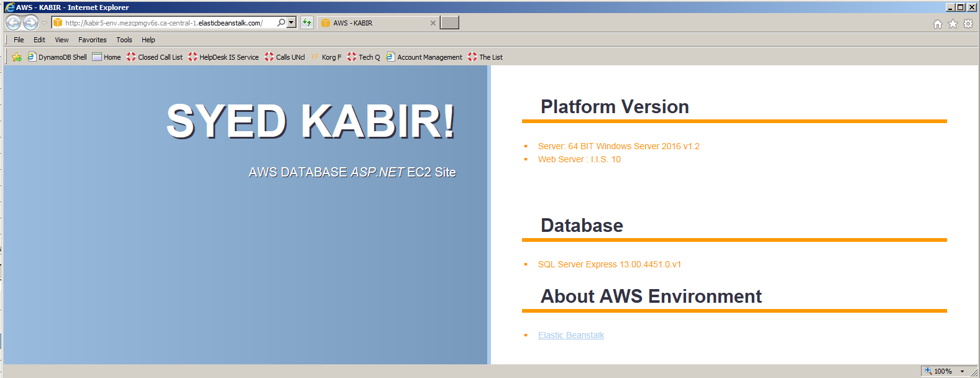980x378 pixels.
Task: Open the HelpDesk IS Service favorite
Action: click(223, 57)
